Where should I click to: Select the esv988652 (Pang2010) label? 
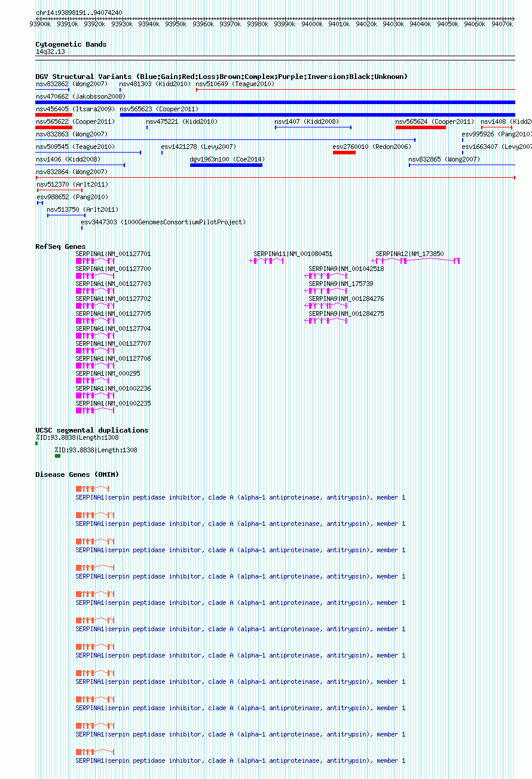[x=72, y=197]
